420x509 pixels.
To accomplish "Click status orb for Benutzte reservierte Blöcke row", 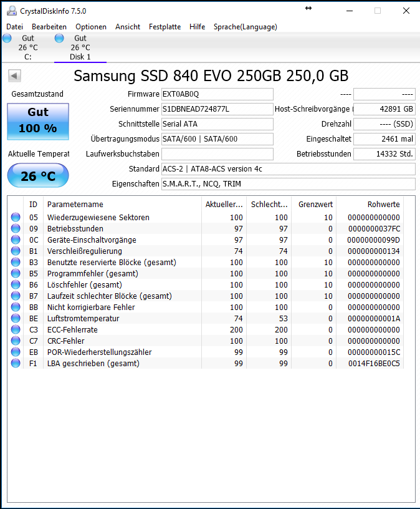I will click(15, 262).
